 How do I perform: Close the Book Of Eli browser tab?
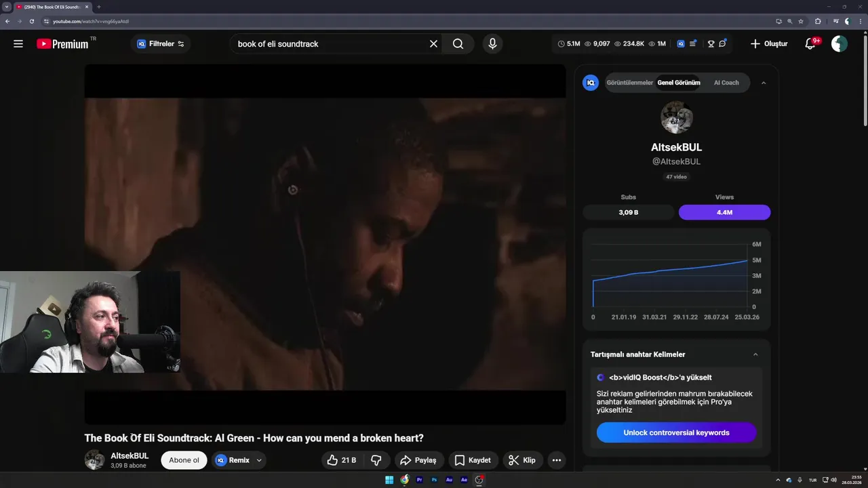(x=87, y=7)
